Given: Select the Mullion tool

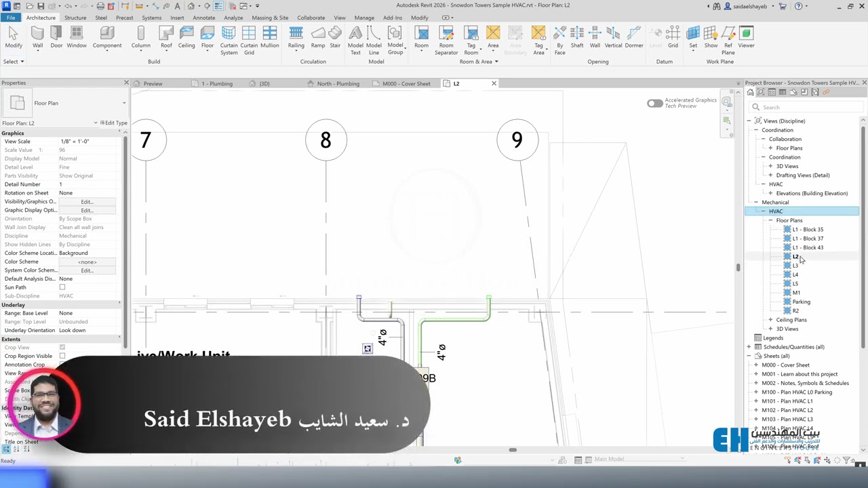Looking at the screenshot, I should pyautogui.click(x=270, y=37).
